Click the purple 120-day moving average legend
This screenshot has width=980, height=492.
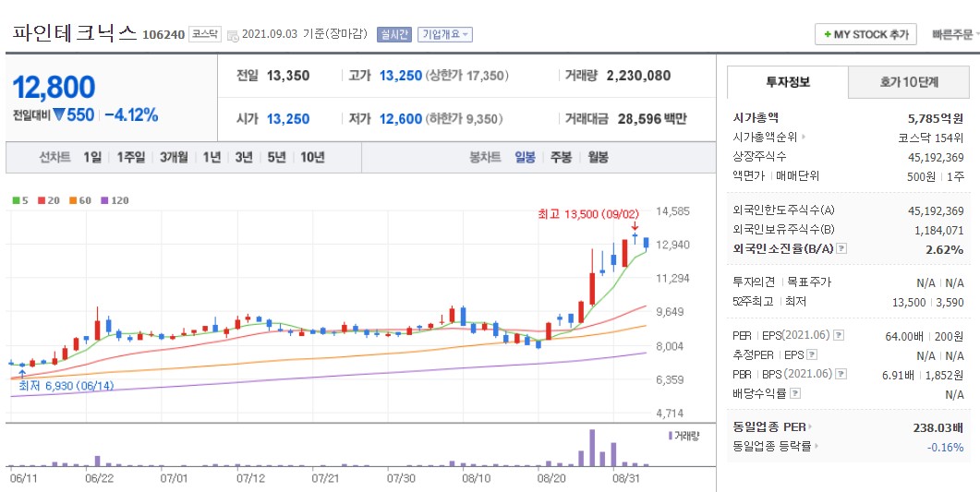pos(115,200)
